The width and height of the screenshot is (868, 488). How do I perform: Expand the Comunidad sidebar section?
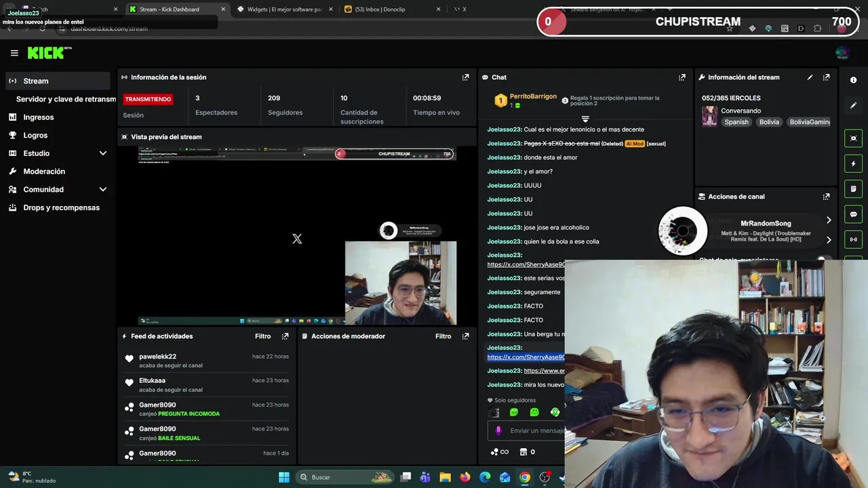tap(103, 190)
